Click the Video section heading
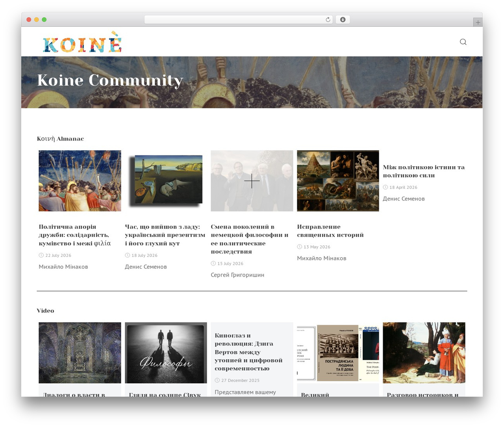Image resolution: width=504 pixels, height=427 pixels. pos(46,311)
